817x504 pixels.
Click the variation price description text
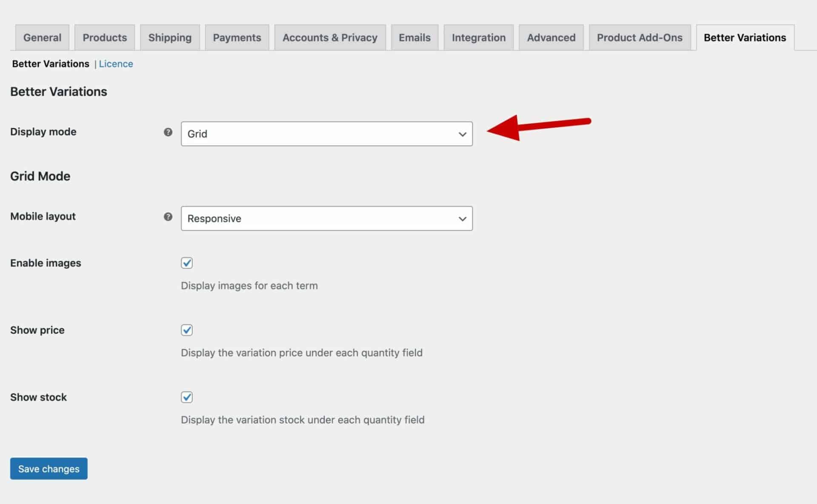[x=302, y=353]
